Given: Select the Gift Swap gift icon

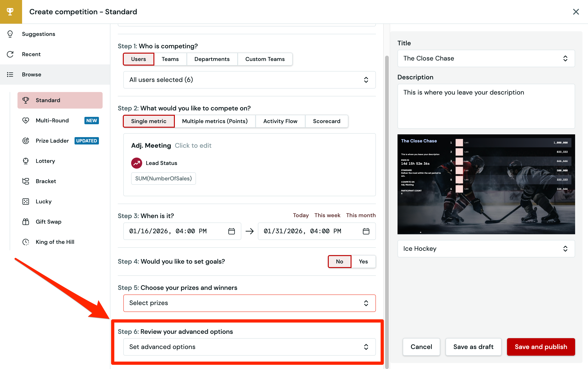Looking at the screenshot, I should [26, 222].
